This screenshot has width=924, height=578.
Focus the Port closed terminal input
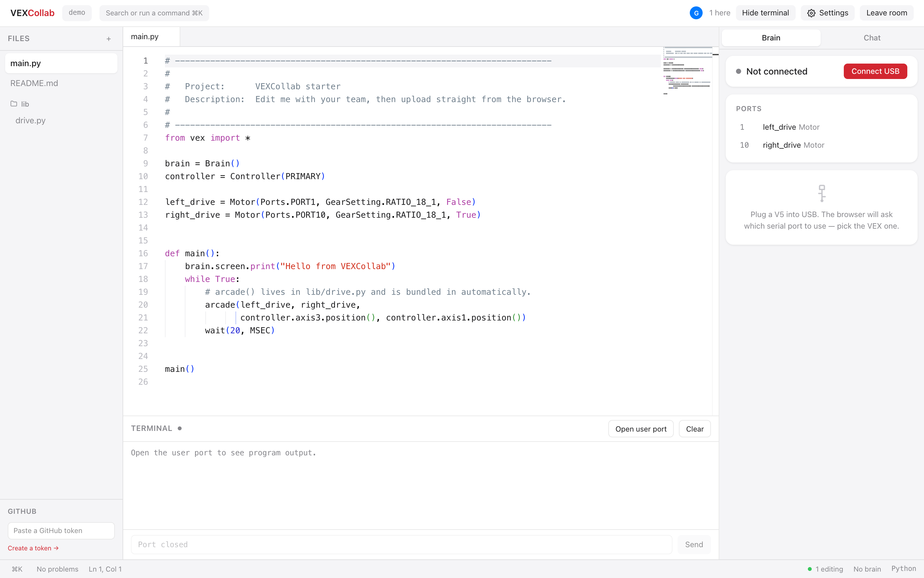click(401, 544)
